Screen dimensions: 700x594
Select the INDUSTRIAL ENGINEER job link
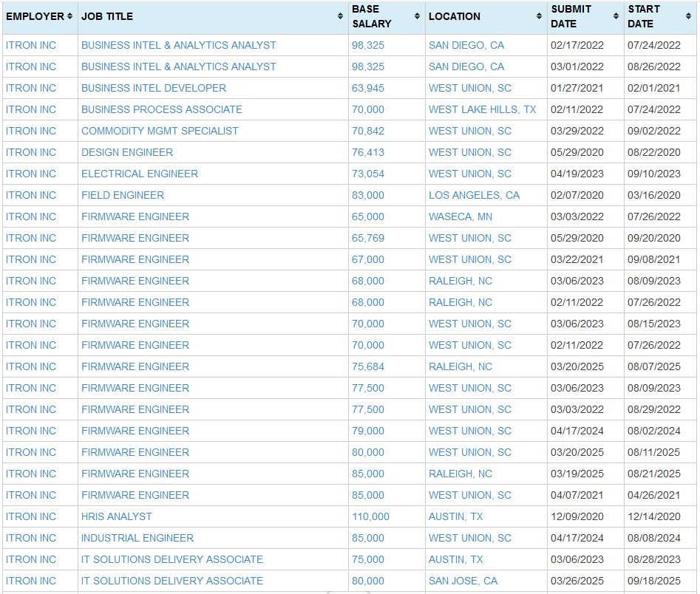click(137, 538)
